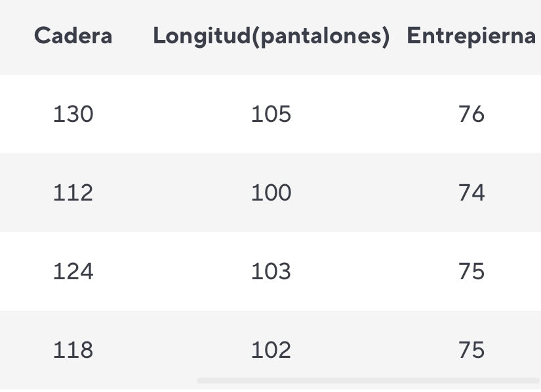Select the Longitud value 103

pos(271,271)
